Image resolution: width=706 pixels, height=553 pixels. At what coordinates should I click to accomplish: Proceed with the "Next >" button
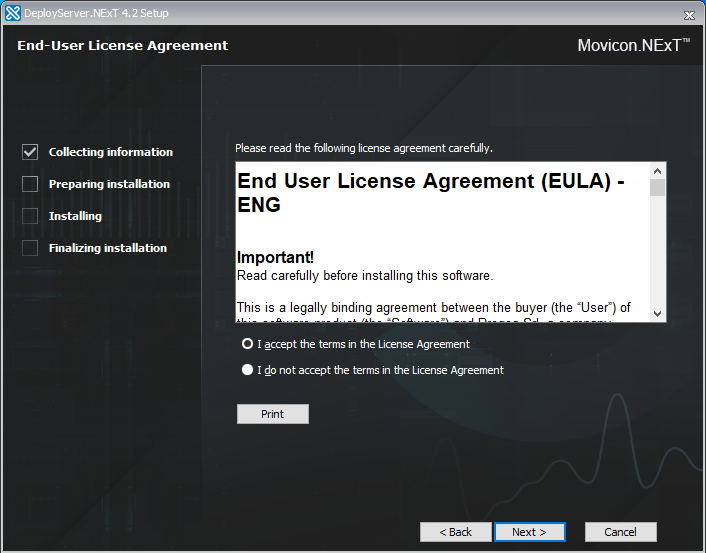tap(530, 532)
